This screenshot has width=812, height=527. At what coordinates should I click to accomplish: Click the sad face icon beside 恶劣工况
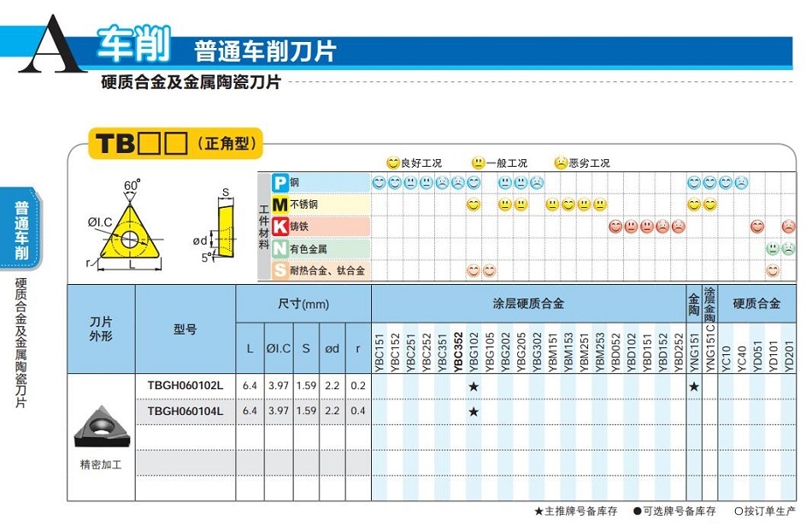coord(561,163)
